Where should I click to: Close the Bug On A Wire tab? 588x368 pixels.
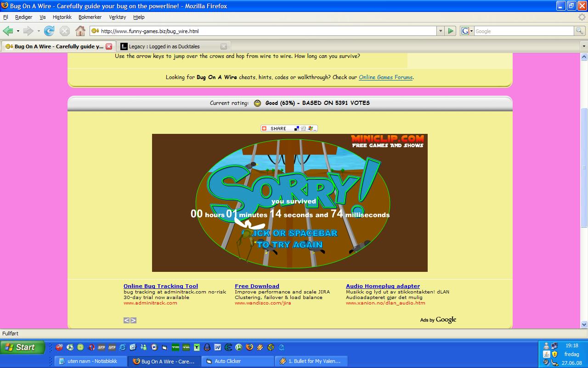[109, 46]
